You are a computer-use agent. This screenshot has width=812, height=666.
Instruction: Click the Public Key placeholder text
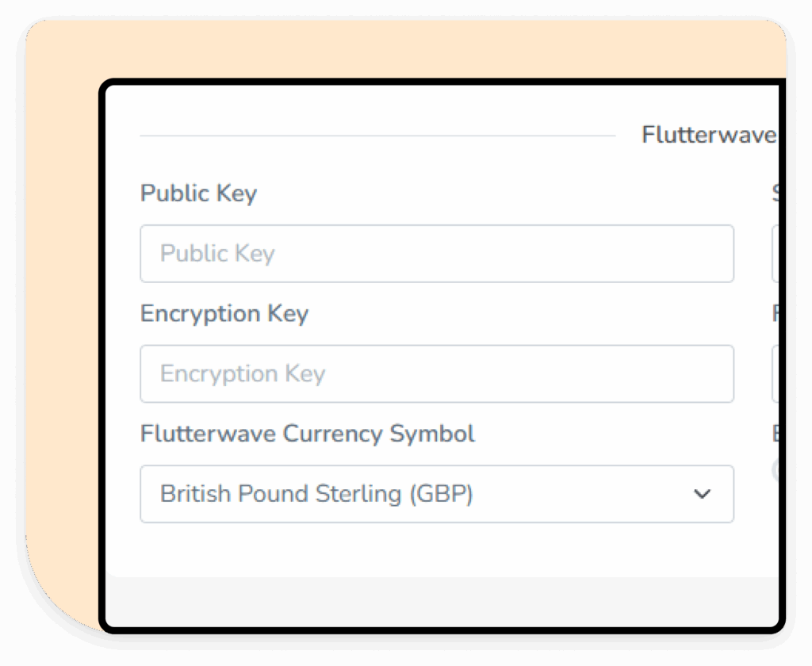[217, 254]
